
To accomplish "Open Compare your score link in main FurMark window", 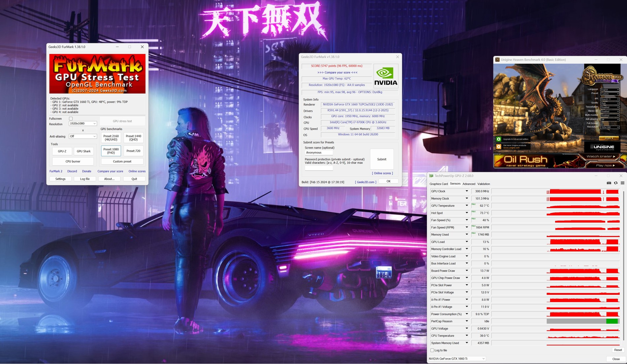I will tap(110, 171).
